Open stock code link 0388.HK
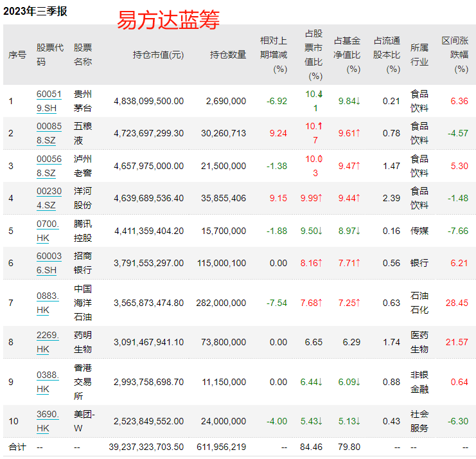The image size is (476, 459). (x=48, y=382)
